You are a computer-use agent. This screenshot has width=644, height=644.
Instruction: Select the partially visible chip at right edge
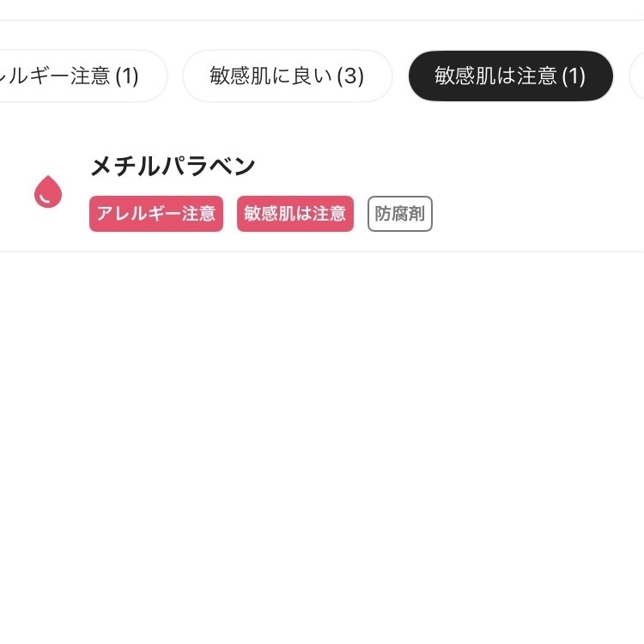pos(637,76)
